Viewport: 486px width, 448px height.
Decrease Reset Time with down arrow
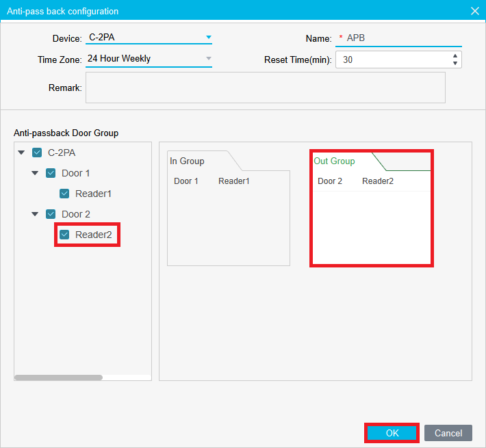click(455, 64)
